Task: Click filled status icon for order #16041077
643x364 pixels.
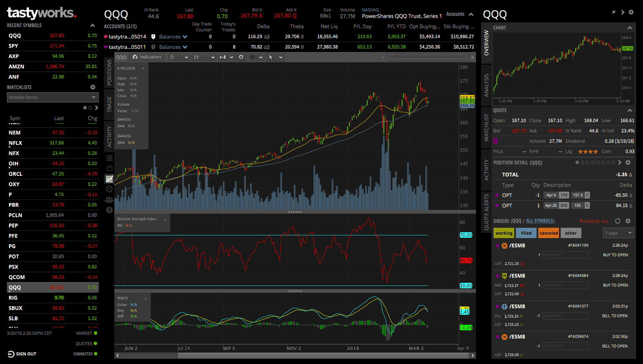Action: tap(505, 307)
